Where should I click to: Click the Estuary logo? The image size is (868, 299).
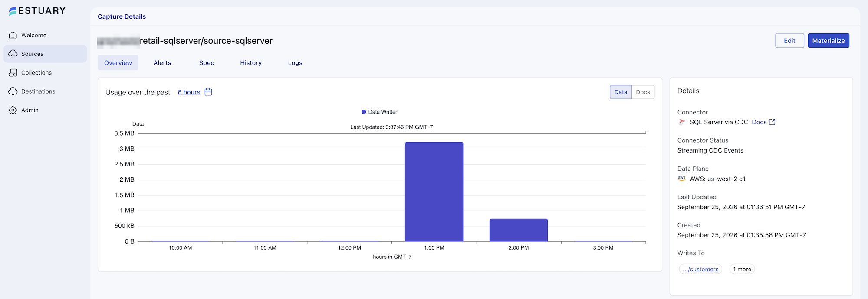click(x=37, y=11)
